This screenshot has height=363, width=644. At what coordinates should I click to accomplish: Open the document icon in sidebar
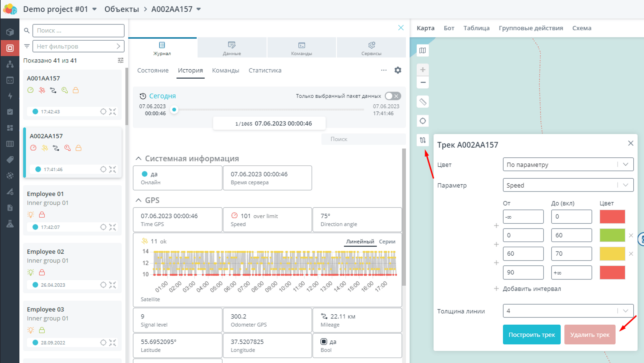pos(10,208)
